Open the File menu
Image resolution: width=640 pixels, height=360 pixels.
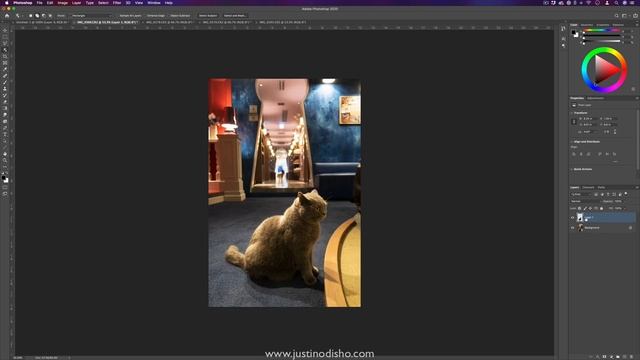click(40, 3)
